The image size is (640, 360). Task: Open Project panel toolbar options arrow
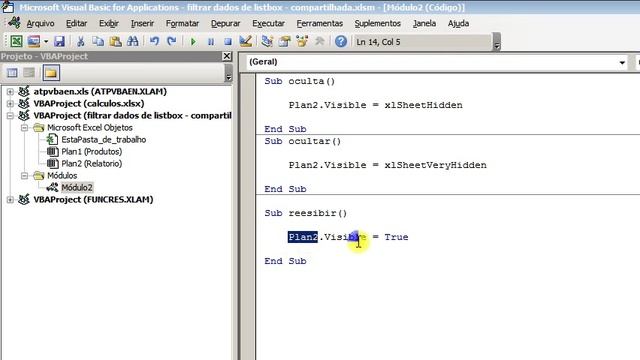coord(229,73)
